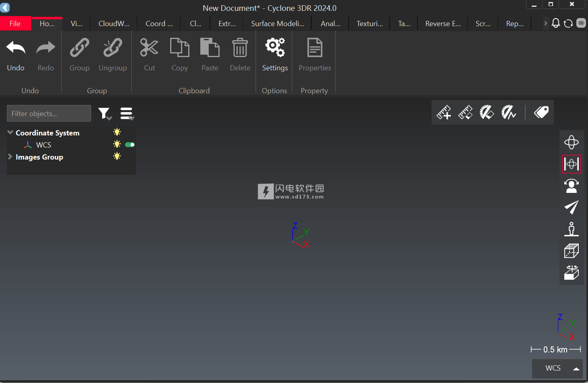
Task: Open the Properties document icon
Action: [315, 48]
